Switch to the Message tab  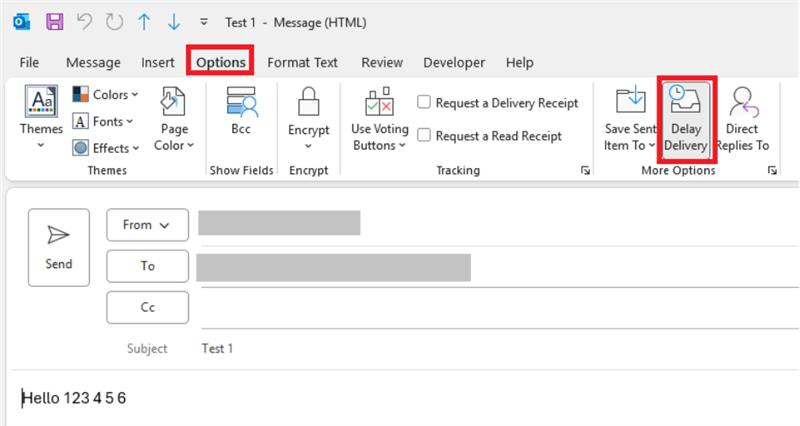click(x=93, y=62)
